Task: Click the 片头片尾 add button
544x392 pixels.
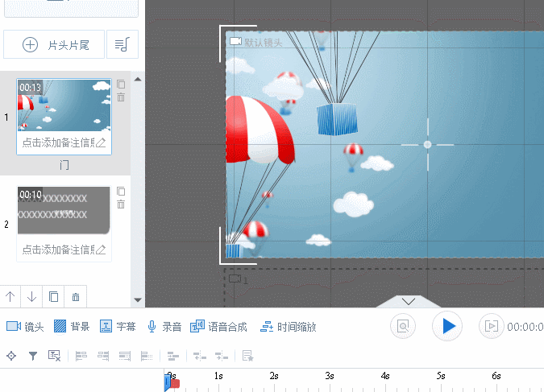Action: 54,45
